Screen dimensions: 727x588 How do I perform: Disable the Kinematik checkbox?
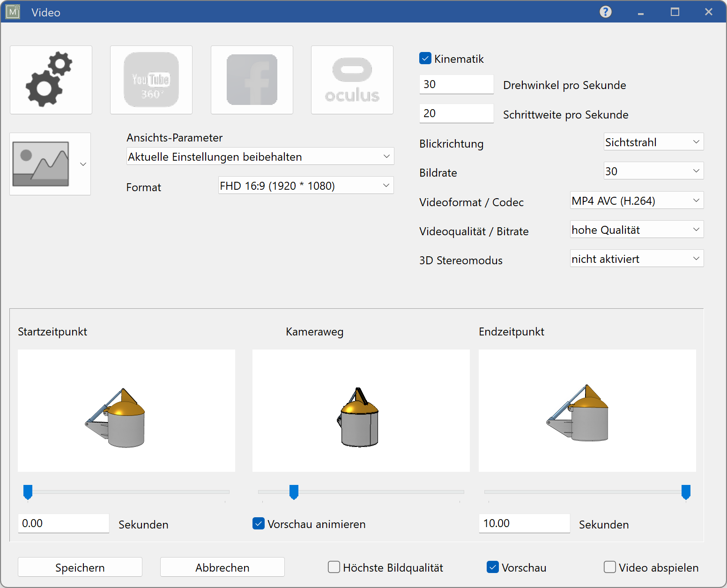pyautogui.click(x=425, y=58)
